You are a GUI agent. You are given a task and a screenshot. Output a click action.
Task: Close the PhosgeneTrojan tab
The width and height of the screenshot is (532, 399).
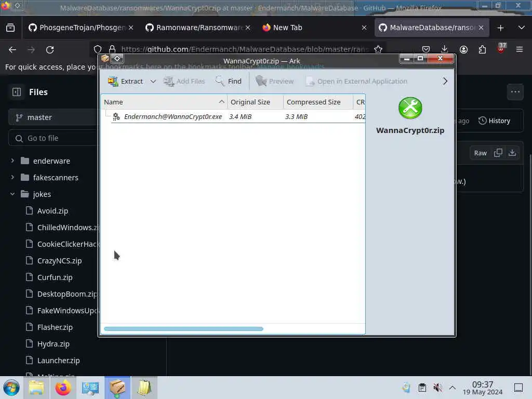[131, 28]
